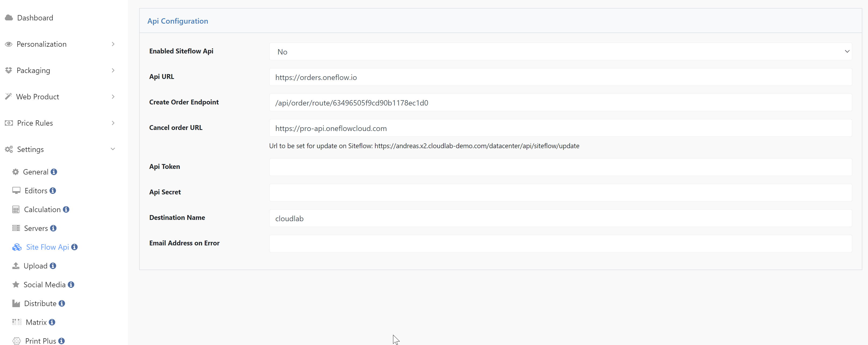Open the Web Product menu entry
The height and width of the screenshot is (345, 868).
point(37,97)
